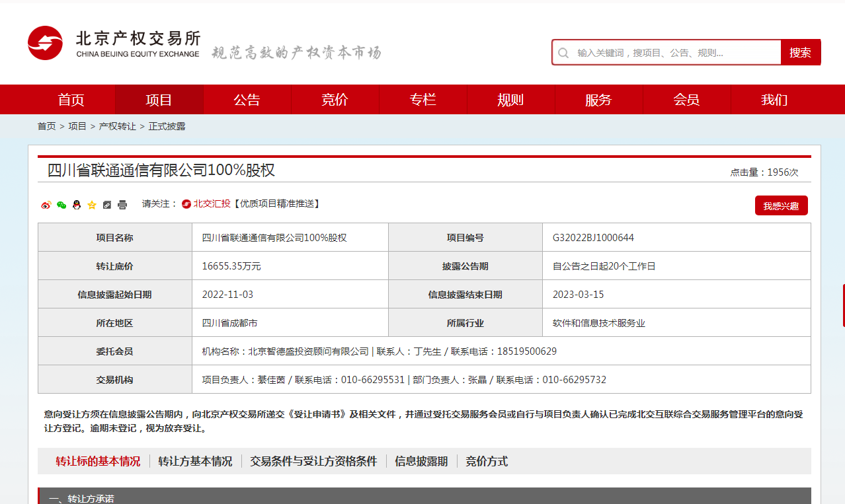Image resolution: width=845 pixels, height=504 pixels.
Task: Open the 首页 nav menu
Action: 71,100
